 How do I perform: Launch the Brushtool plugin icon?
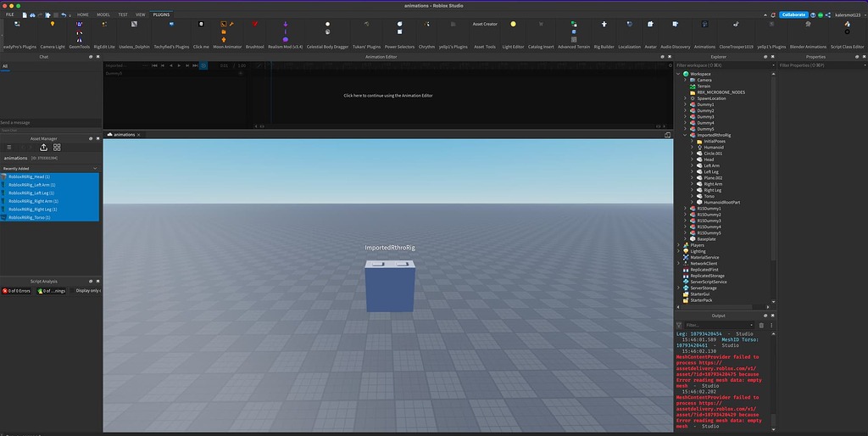[254, 24]
